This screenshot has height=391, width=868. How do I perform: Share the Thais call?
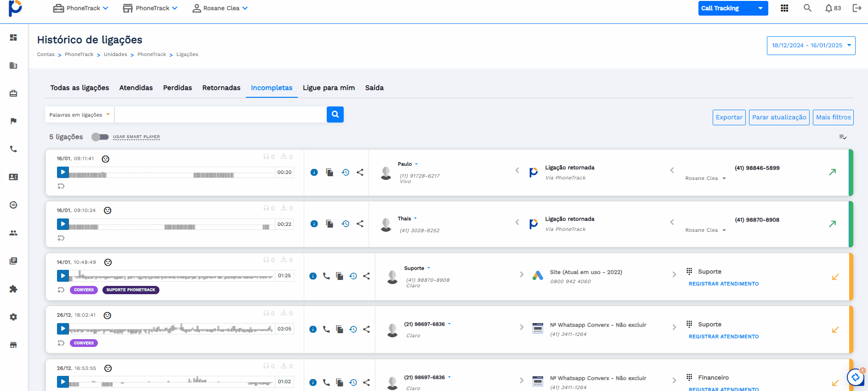[x=360, y=224]
